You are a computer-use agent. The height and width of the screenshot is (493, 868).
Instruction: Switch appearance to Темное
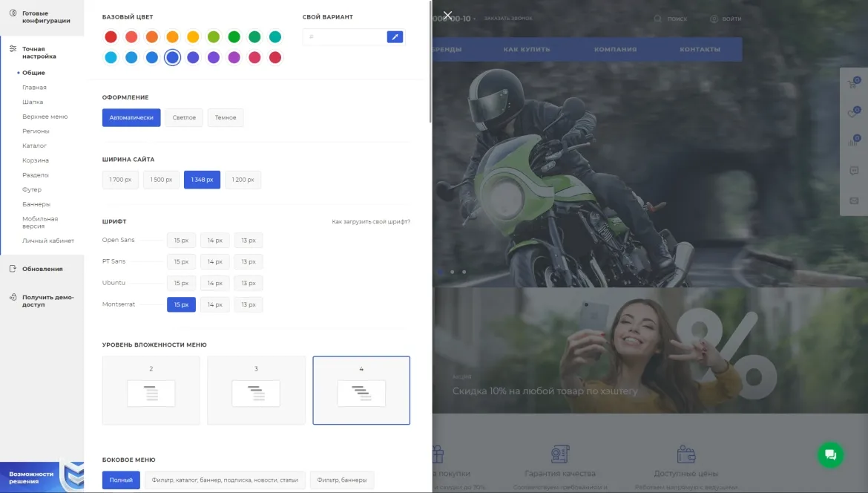pos(226,117)
